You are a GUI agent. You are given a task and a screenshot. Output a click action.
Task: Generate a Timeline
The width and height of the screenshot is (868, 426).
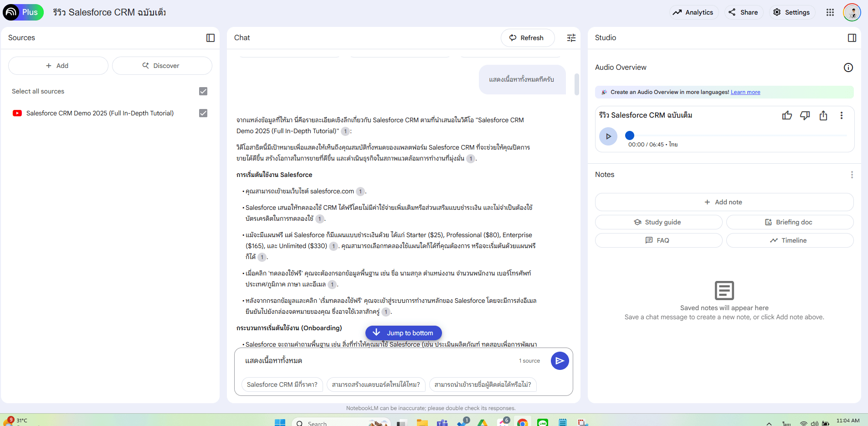point(790,240)
